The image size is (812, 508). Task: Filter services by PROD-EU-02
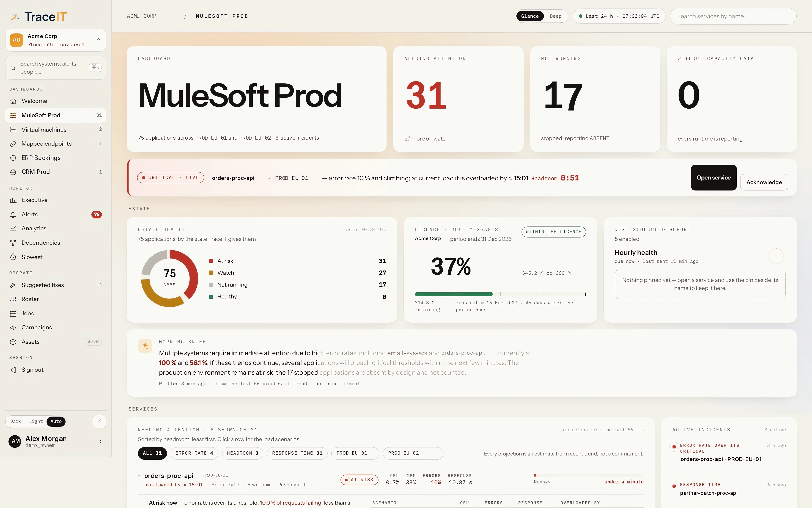pos(413,453)
